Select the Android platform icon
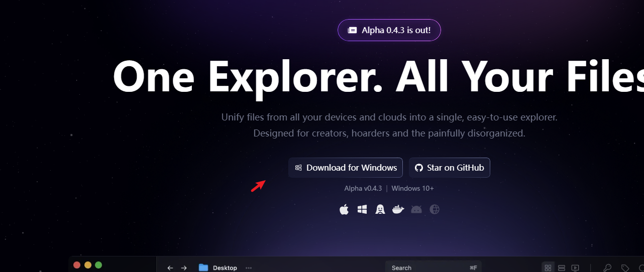 416,209
